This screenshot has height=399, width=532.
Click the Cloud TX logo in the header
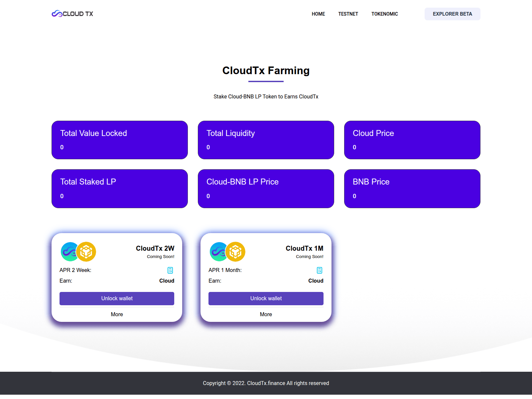point(72,14)
